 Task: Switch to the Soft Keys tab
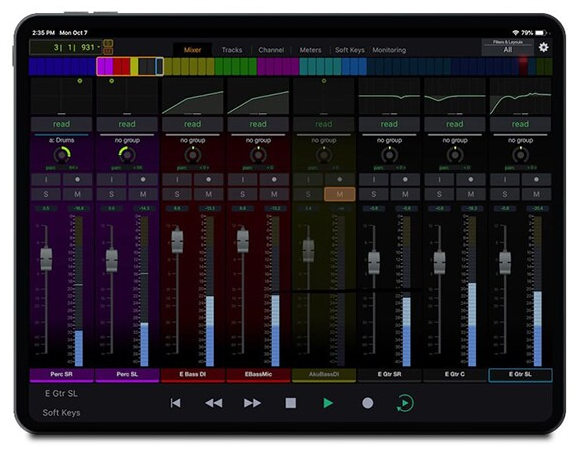pyautogui.click(x=350, y=50)
